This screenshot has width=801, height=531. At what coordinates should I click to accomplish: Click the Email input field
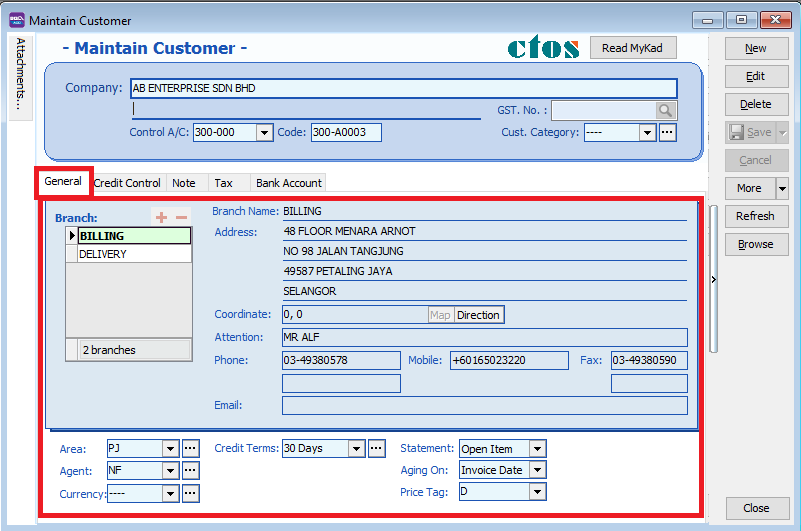click(484, 405)
